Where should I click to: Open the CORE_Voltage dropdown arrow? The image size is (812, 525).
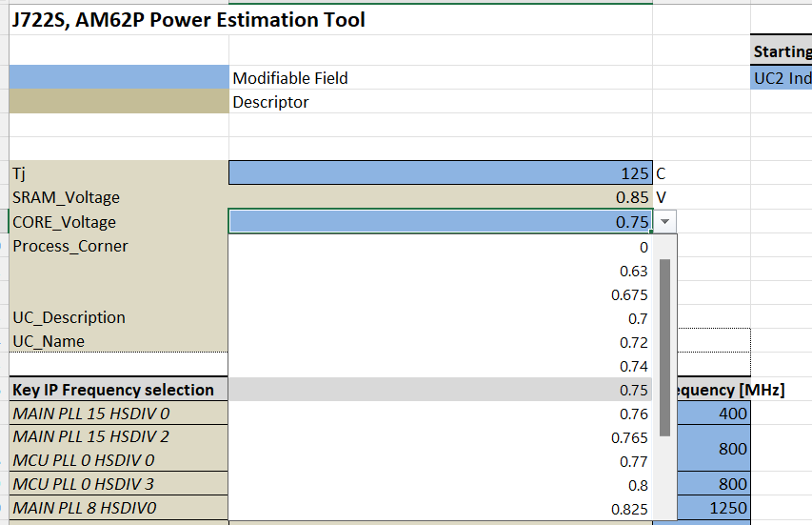665,222
